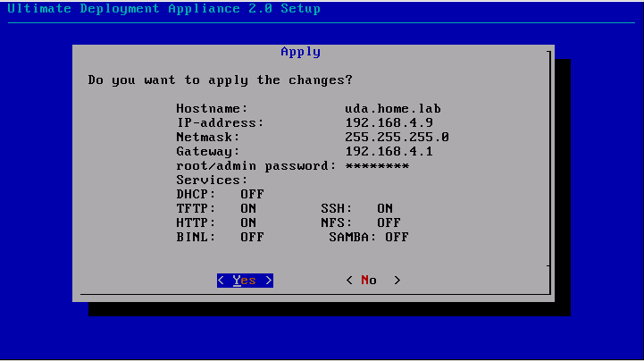Click the SAMBA: OFF service entry
Screen dimensions: 644x361
[368, 238]
